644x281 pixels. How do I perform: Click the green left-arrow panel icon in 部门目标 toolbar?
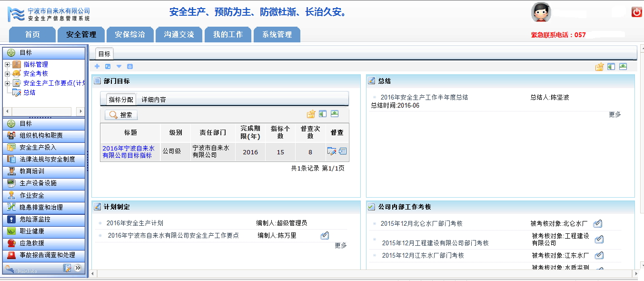click(323, 114)
